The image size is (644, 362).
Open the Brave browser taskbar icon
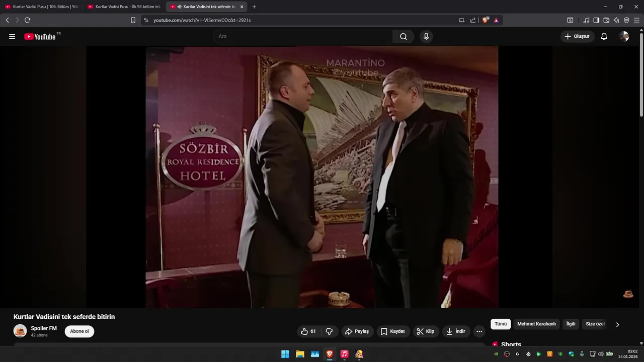(x=330, y=354)
